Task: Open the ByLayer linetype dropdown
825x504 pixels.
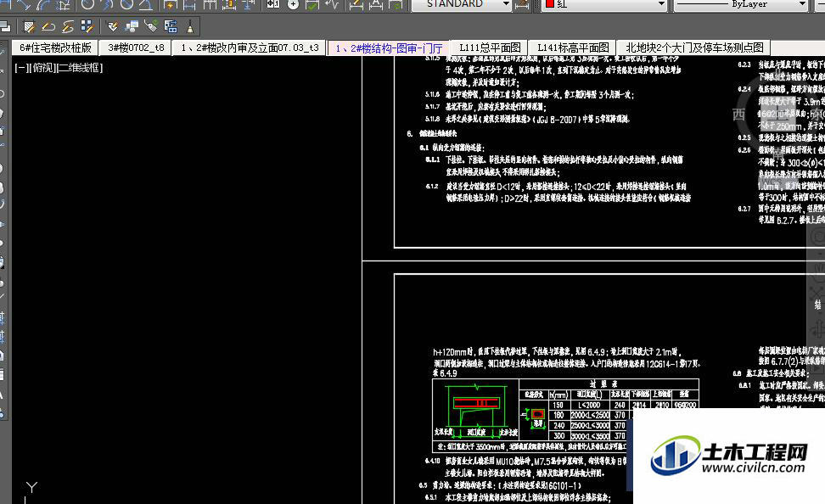Action: point(802,5)
